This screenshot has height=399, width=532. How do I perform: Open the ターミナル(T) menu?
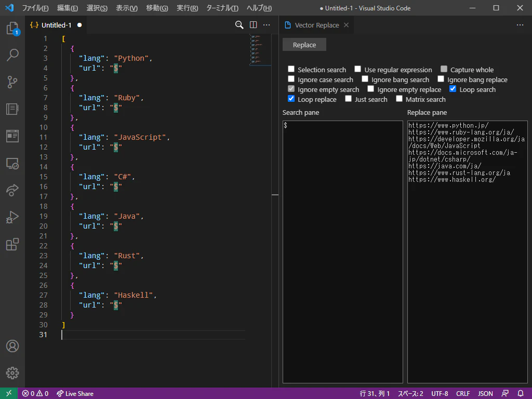(222, 8)
